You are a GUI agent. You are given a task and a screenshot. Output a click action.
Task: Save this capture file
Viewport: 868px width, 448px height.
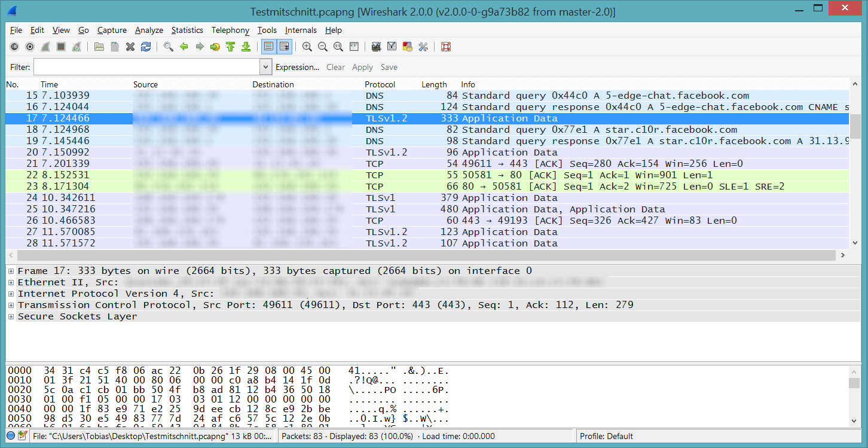115,47
